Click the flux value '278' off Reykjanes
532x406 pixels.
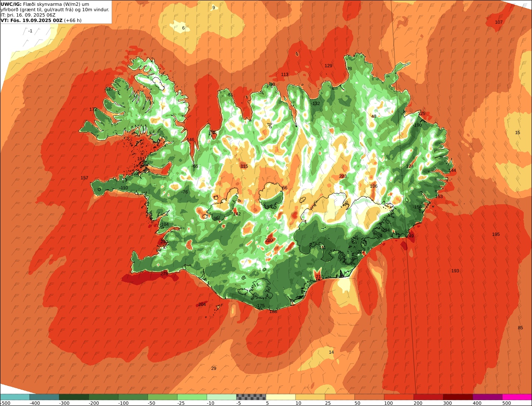(x=164, y=274)
